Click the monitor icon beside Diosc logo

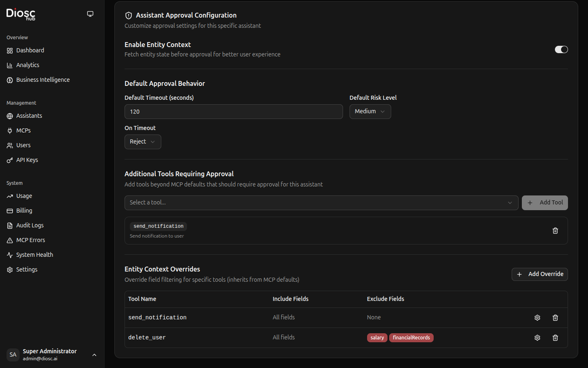[90, 14]
